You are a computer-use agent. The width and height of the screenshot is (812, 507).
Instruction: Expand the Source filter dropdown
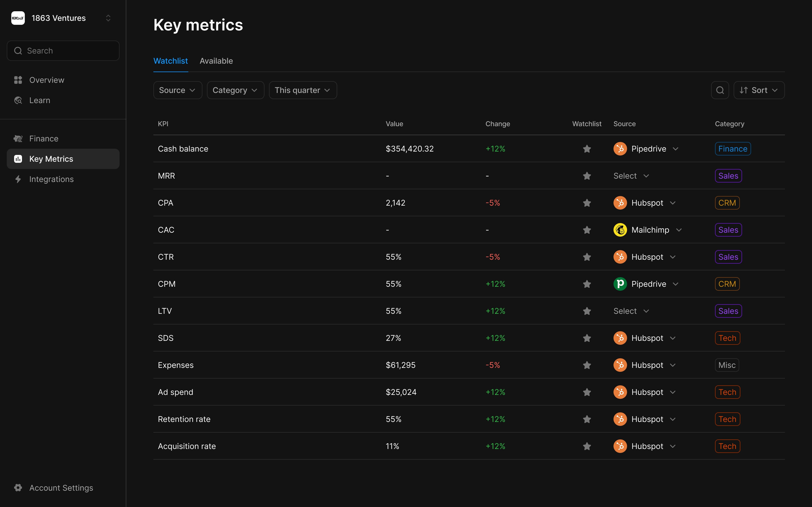(x=178, y=90)
